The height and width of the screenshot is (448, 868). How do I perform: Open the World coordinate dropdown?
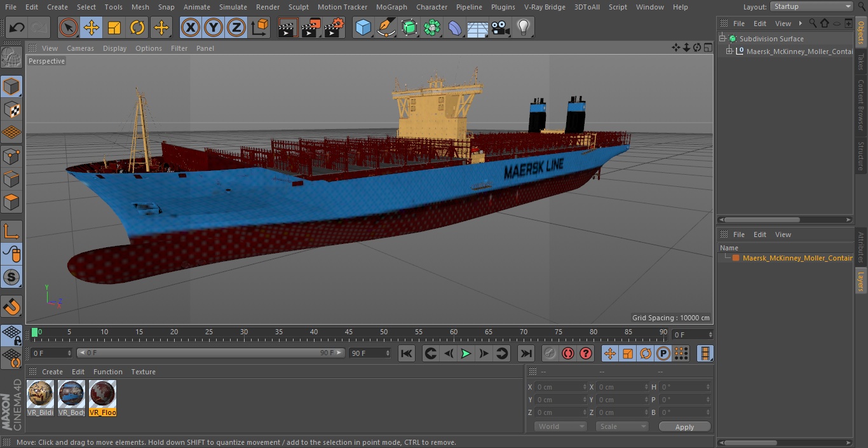[x=560, y=426]
